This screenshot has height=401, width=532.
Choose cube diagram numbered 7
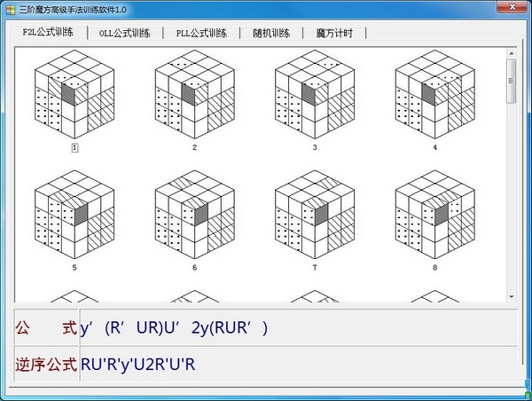point(315,215)
